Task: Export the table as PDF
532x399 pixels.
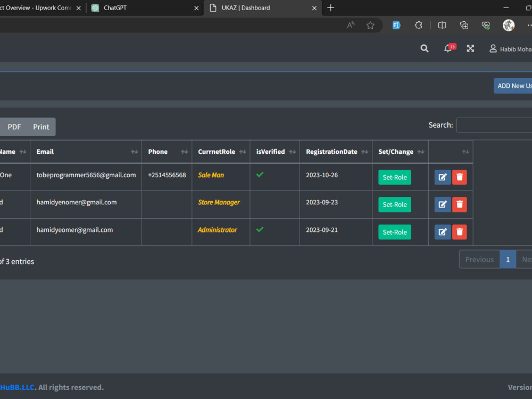Action: (14, 127)
